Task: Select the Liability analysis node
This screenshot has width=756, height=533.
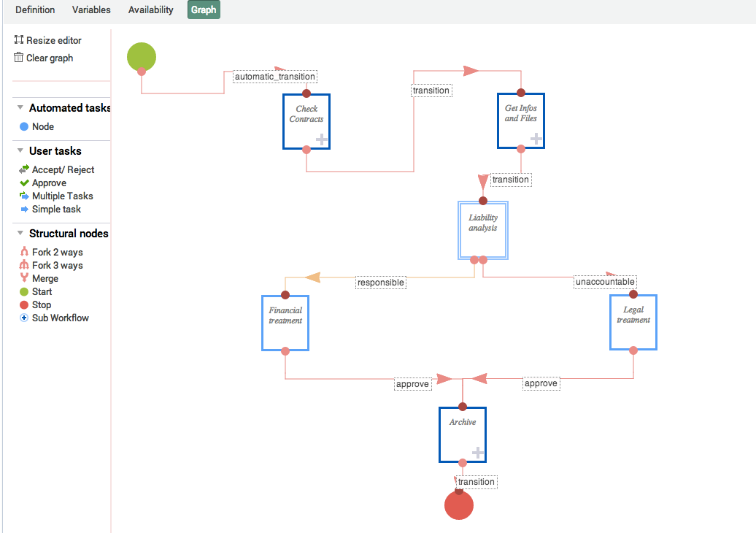Action: (x=482, y=230)
